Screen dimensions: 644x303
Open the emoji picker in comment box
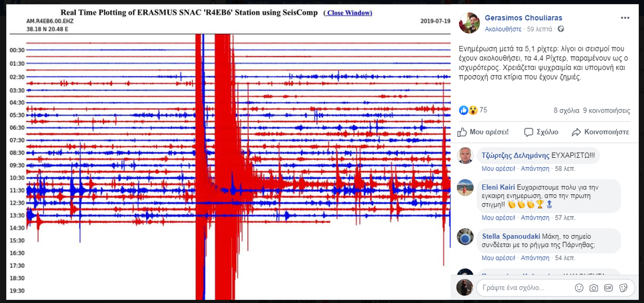pos(579,288)
